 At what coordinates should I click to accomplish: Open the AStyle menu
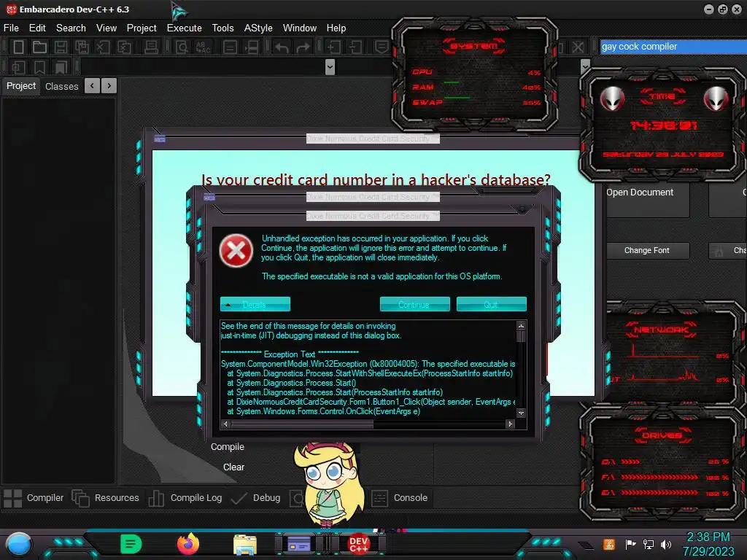click(258, 28)
